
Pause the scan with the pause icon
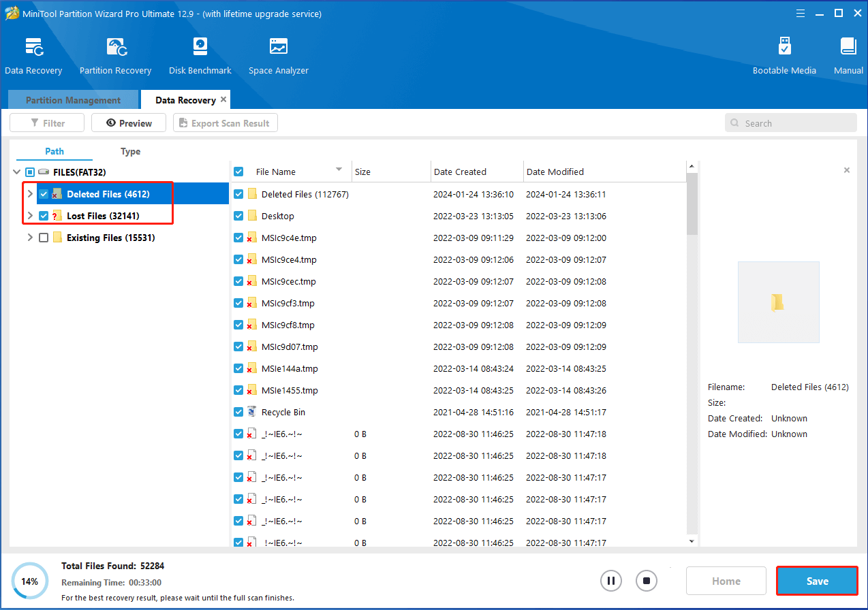coord(611,581)
